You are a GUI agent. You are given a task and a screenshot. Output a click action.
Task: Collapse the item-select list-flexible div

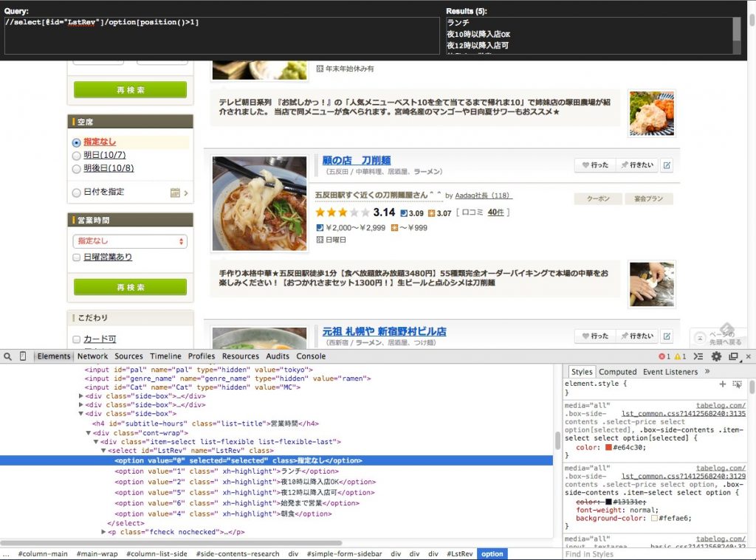[95, 441]
